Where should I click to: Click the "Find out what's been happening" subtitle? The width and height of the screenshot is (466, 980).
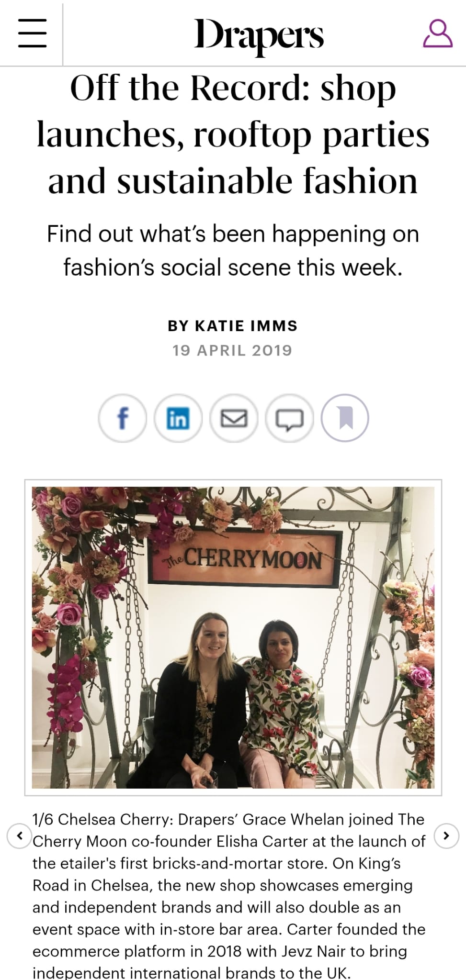pos(233,250)
